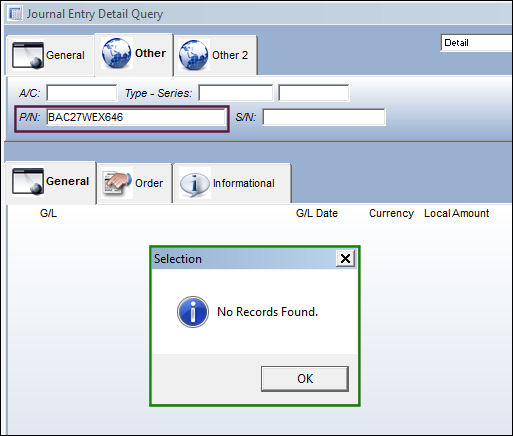Click the window icon on upper General tab
The height and width of the screenshot is (436, 513).
[28, 55]
